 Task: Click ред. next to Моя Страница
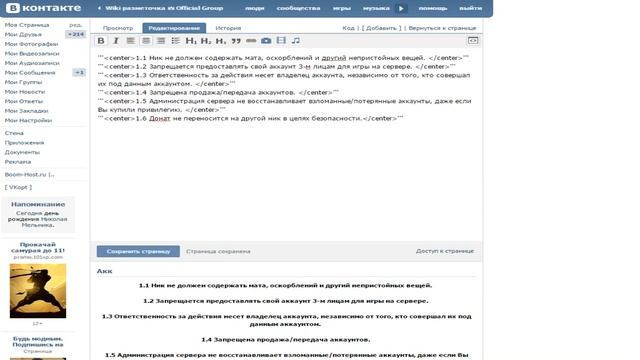click(x=76, y=25)
